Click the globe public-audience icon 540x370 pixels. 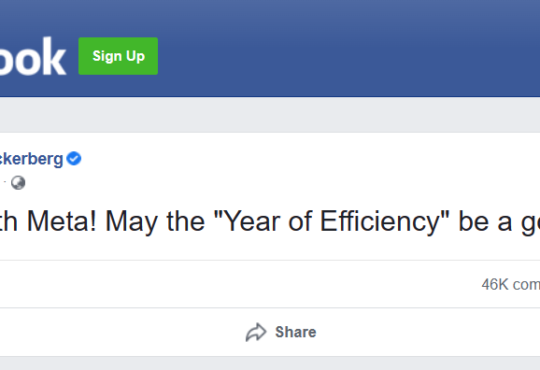click(x=18, y=183)
